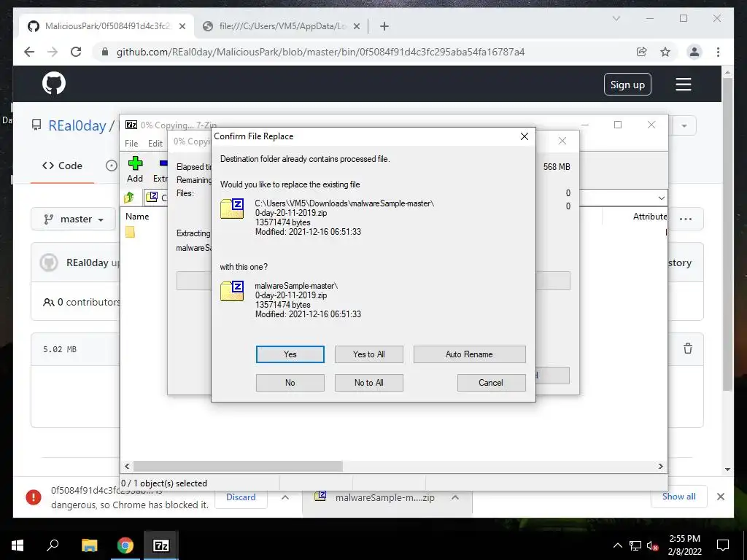
Task: Switch to the file:///C:/Users/VM5 tab
Action: point(282,26)
